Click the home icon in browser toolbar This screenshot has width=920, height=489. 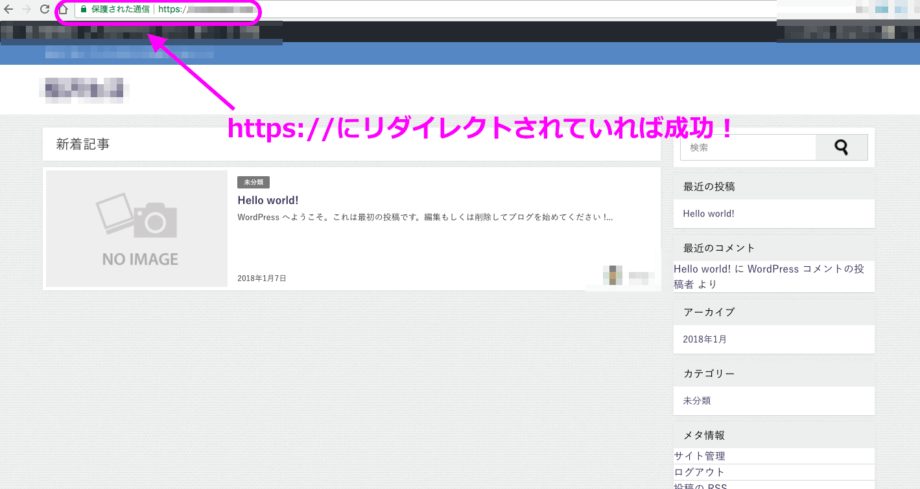pyautogui.click(x=63, y=9)
